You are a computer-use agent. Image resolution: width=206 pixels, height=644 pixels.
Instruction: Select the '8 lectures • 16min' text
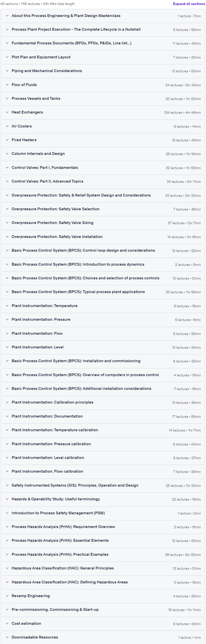click(187, 306)
